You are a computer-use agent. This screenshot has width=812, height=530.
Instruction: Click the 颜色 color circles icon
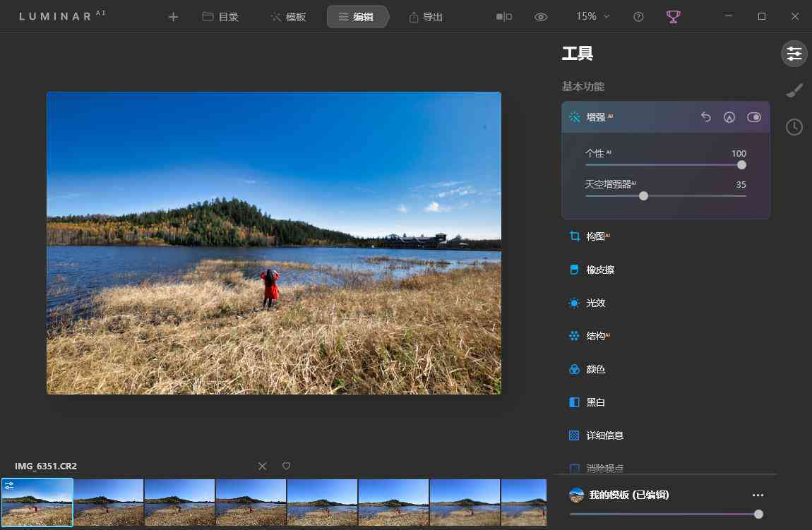point(574,369)
